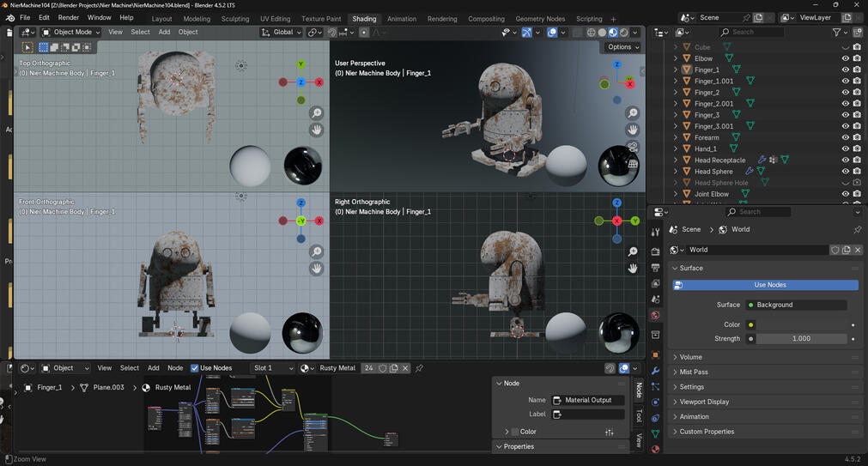Click the outliner filter funnel icon

[x=837, y=33]
